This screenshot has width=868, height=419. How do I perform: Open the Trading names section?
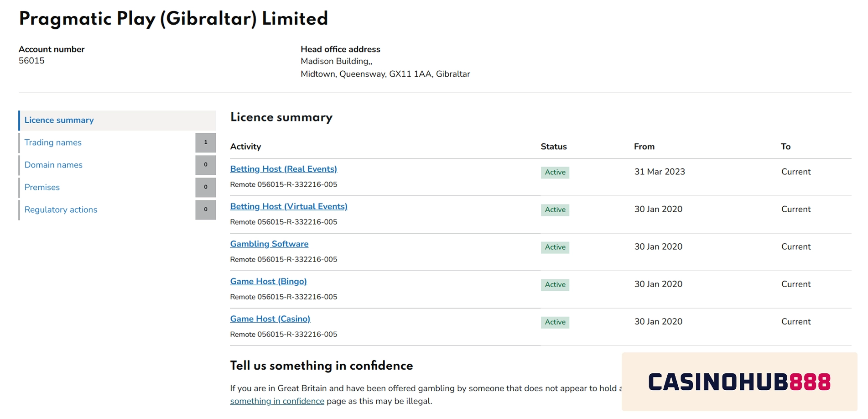pyautogui.click(x=53, y=142)
